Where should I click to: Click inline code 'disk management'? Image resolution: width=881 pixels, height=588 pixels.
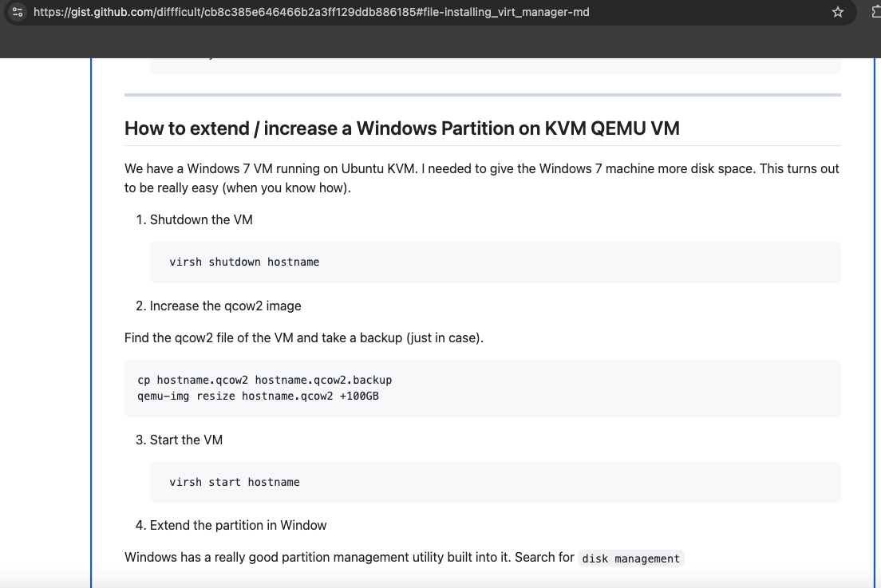[x=631, y=558]
